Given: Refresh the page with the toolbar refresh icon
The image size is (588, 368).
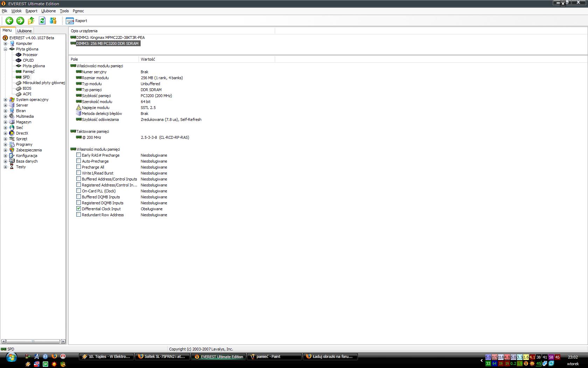Looking at the screenshot, I should point(42,21).
